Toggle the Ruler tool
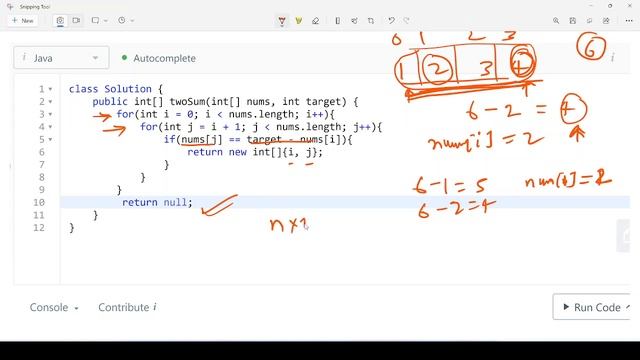 [338, 21]
